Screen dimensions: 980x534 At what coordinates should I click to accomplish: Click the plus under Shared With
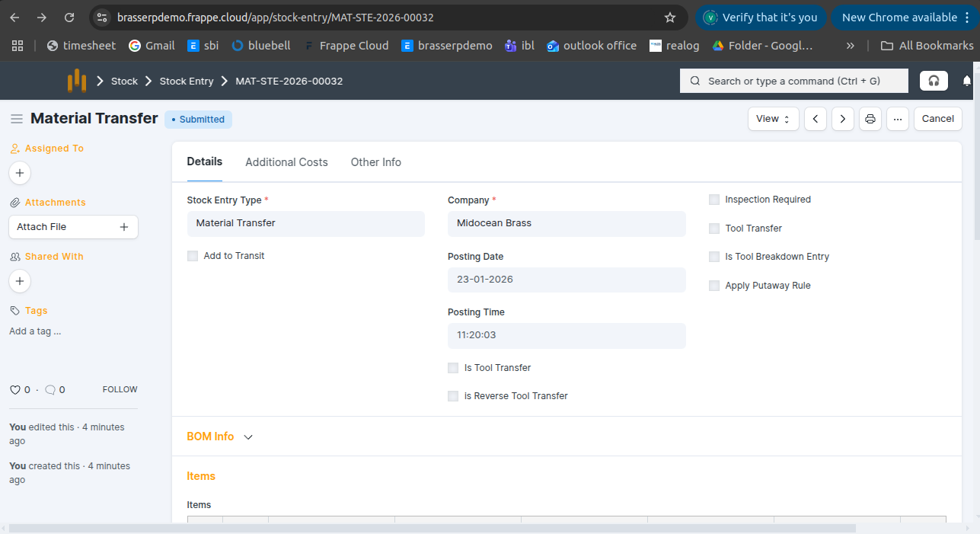(x=20, y=281)
